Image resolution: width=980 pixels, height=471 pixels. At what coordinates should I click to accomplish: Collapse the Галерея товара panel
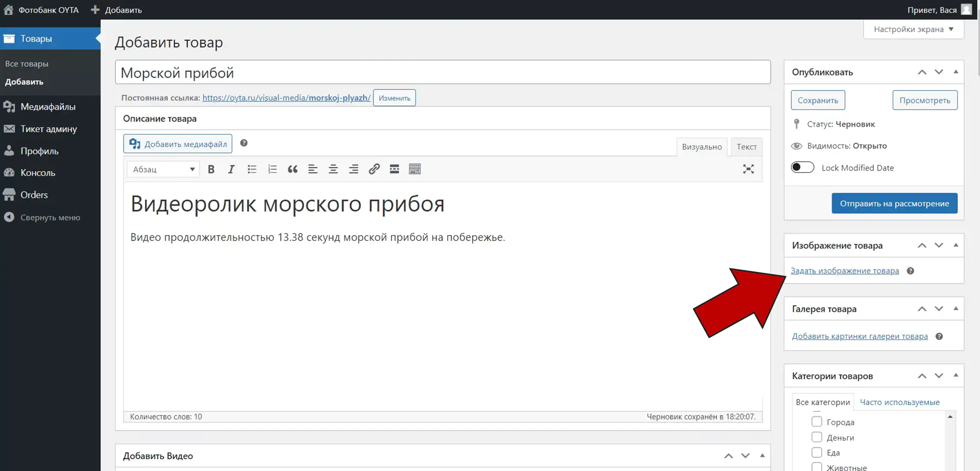tap(955, 309)
